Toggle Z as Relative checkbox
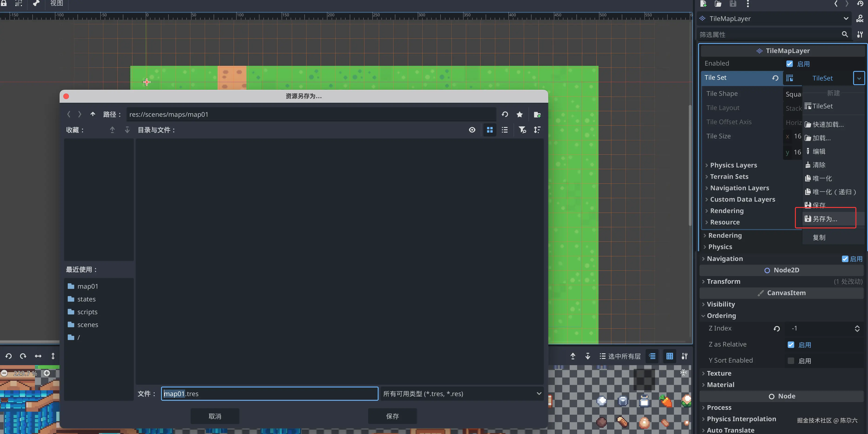 [x=791, y=344]
